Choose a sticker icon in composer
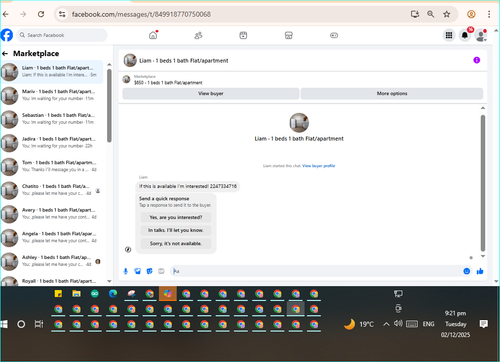Viewport: 500px width, 362px height. [x=149, y=271]
